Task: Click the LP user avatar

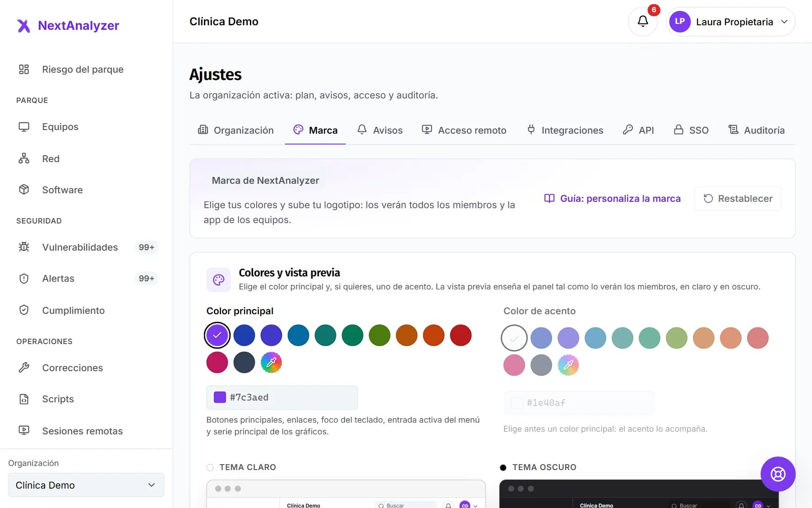Action: tap(680, 22)
